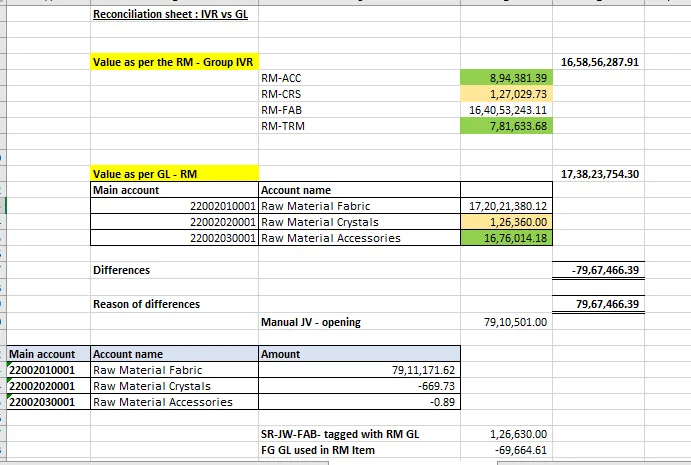Screen dimensions: 691x465
Task: Select the amount 79,11,171.62
Action: click(x=359, y=370)
